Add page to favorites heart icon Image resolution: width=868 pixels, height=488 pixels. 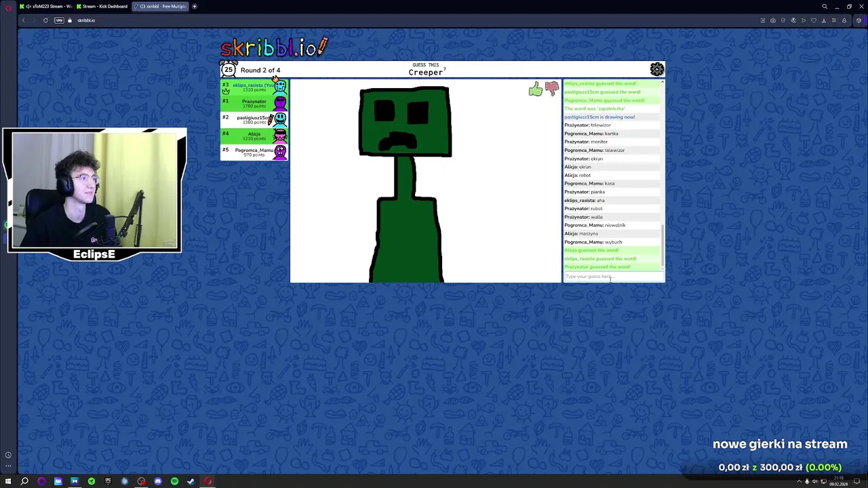pyautogui.click(x=814, y=20)
